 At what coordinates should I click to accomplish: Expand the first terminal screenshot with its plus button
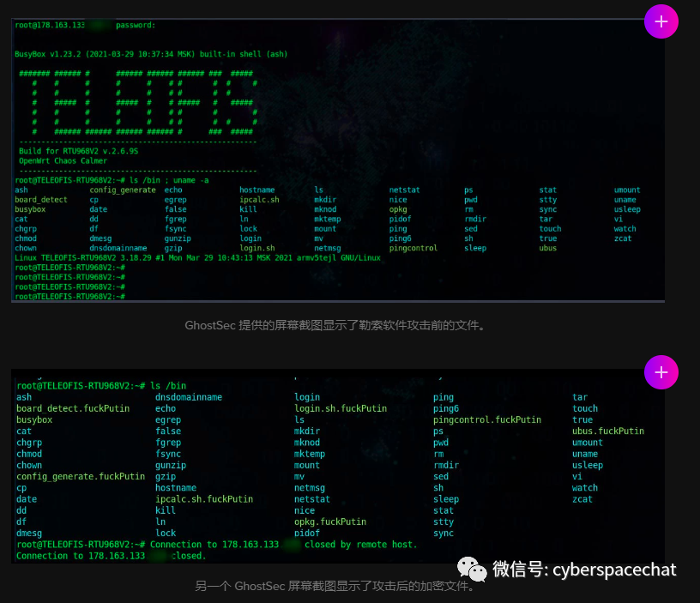coord(661,21)
